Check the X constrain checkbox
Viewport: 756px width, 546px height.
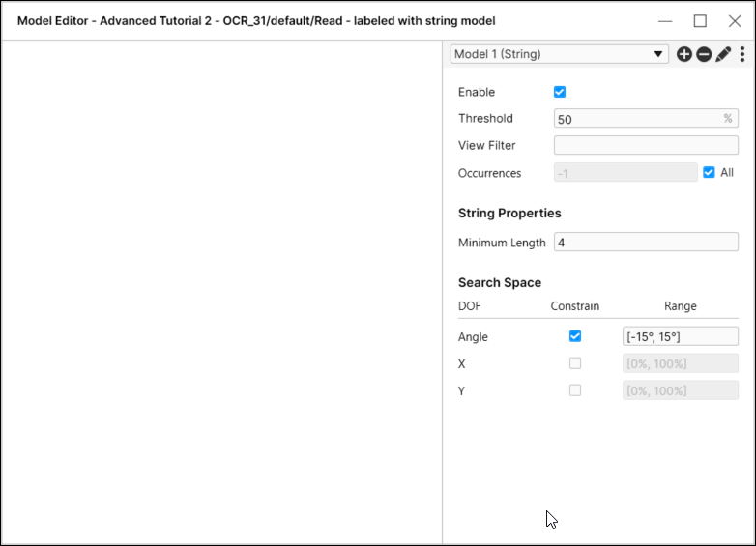click(575, 363)
